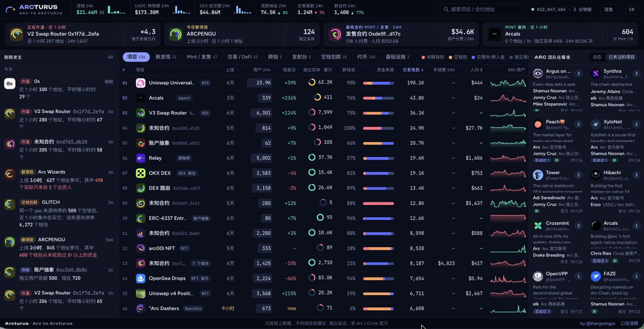The width and height of the screenshot is (644, 329).
Task: Open the 口径说明 footer link
Action: tap(629, 324)
